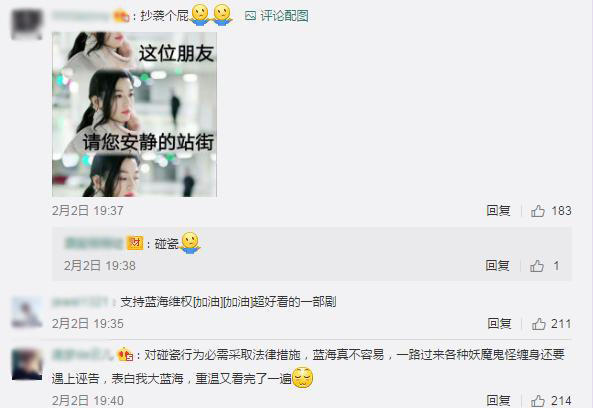Open the first commenter's avatar
This screenshot has height=408, width=593.
(26, 24)
